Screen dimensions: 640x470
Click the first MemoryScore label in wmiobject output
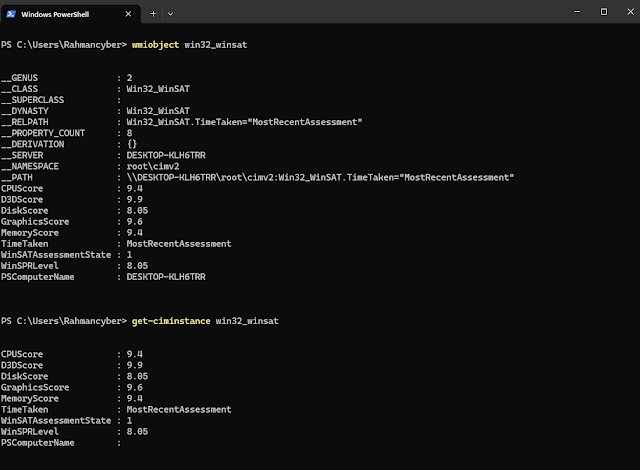coord(30,233)
